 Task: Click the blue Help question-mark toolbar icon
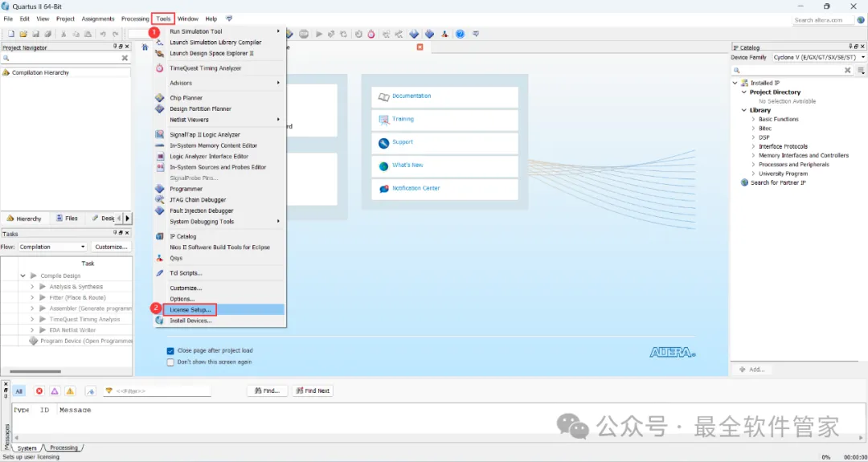coord(460,34)
